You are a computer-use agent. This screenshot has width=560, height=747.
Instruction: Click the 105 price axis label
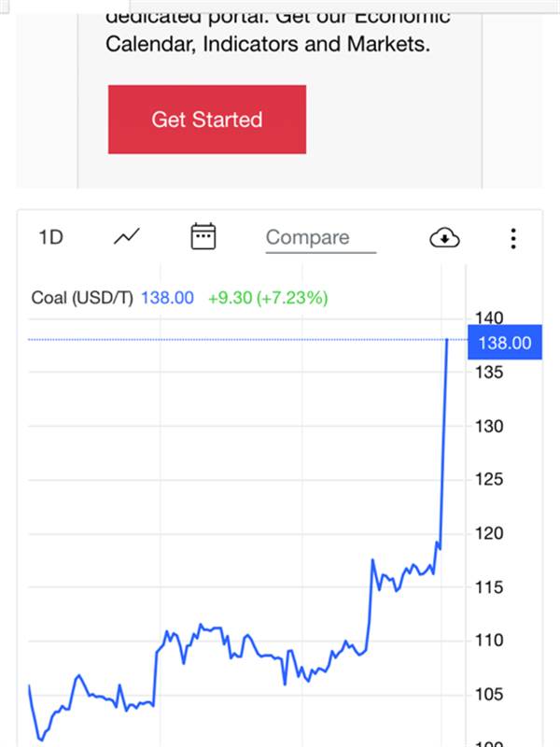(x=488, y=695)
